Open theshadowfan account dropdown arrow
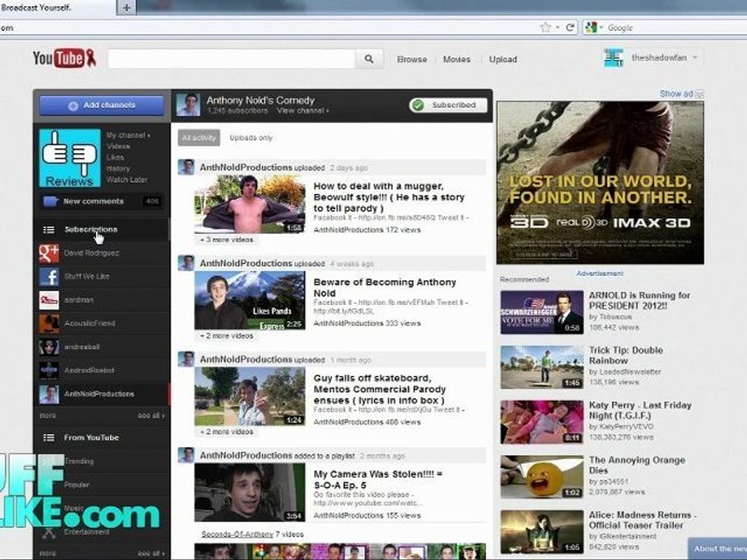 point(695,58)
